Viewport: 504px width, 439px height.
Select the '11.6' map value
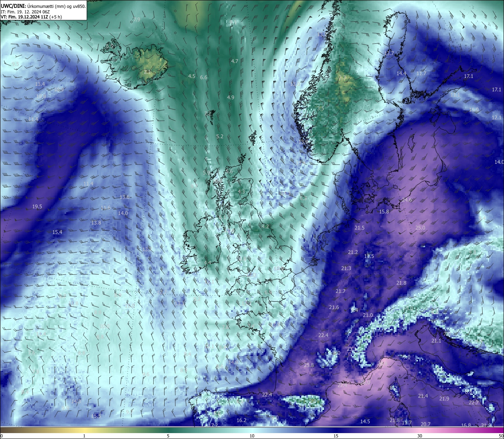coord(106,208)
